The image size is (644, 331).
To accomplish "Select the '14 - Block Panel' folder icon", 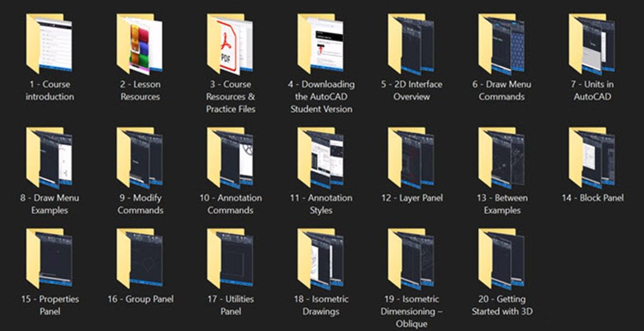I will coord(592,157).
